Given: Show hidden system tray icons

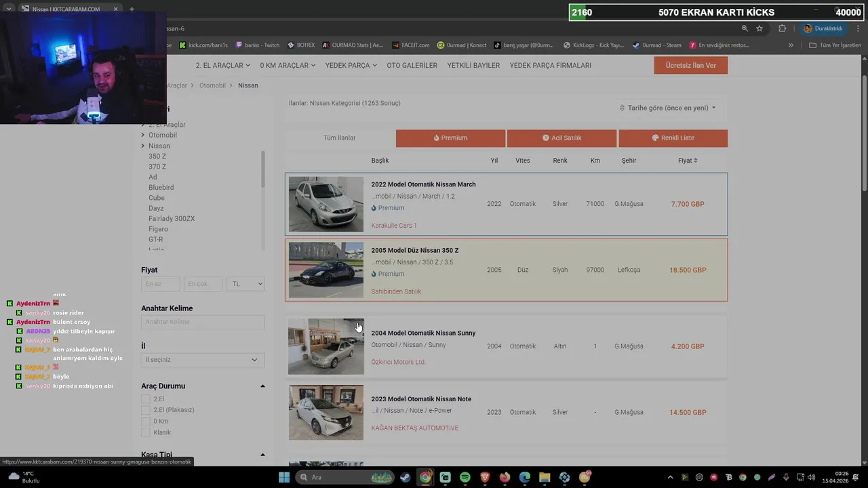Looking at the screenshot, I should (x=670, y=477).
